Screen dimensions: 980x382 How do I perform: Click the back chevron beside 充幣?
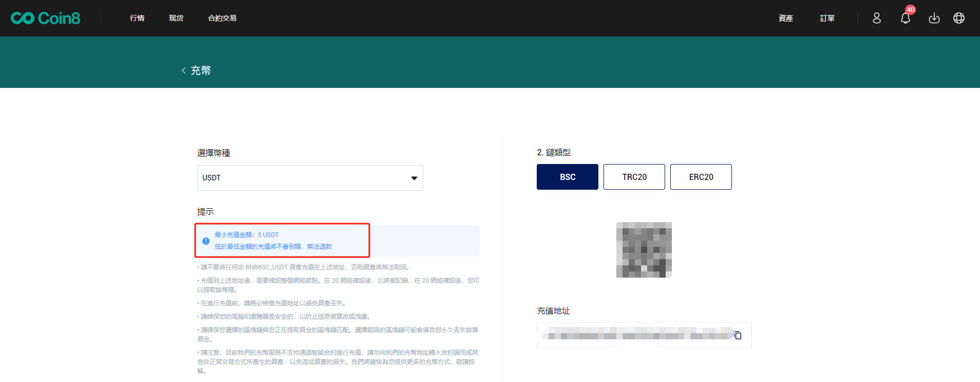[x=183, y=70]
